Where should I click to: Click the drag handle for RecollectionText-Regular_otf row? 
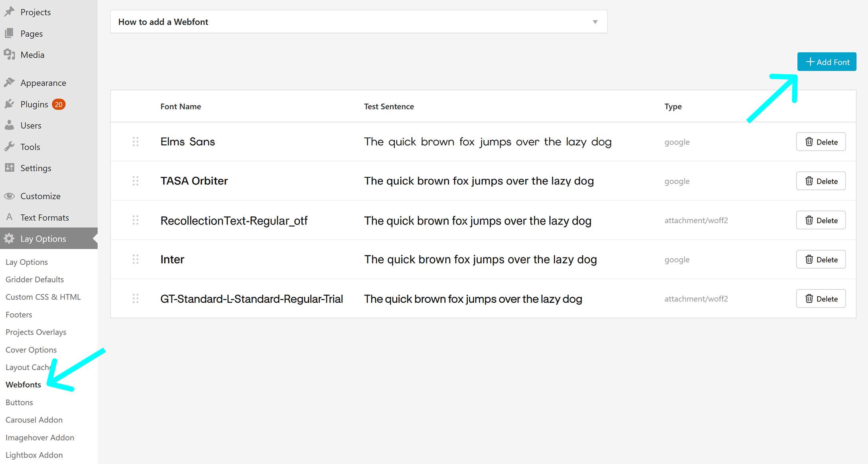point(136,220)
